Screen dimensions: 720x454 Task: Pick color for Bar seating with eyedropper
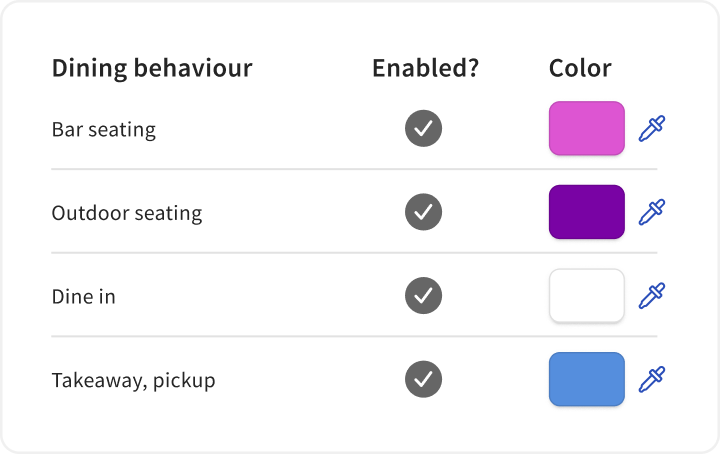pyautogui.click(x=652, y=129)
